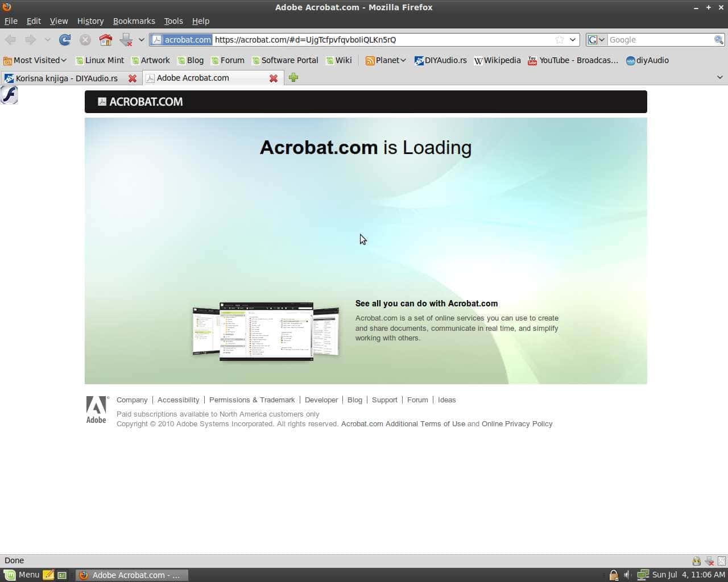Open the View menu
Viewport: 728px width, 582px height.
tap(59, 21)
